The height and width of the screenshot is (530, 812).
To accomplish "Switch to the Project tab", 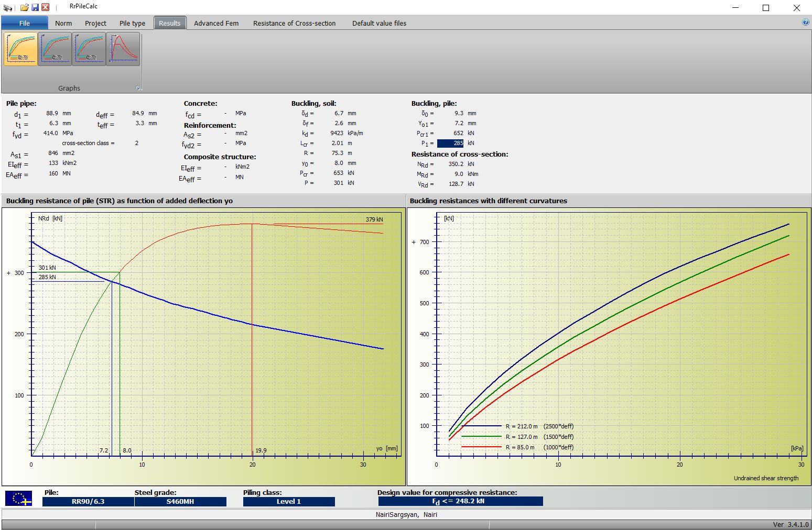I will 95,23.
